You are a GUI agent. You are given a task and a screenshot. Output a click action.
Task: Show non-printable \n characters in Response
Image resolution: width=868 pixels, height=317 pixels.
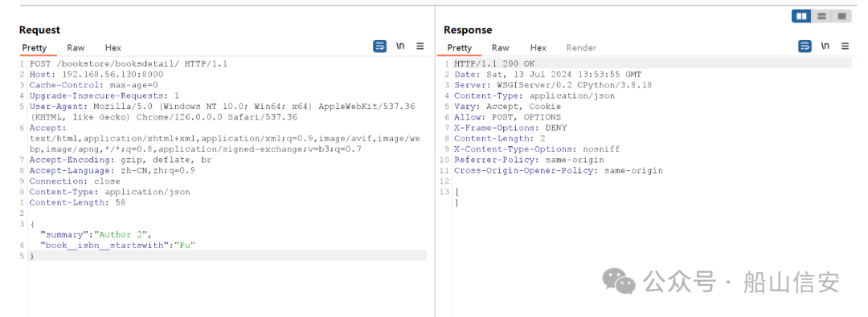click(825, 47)
